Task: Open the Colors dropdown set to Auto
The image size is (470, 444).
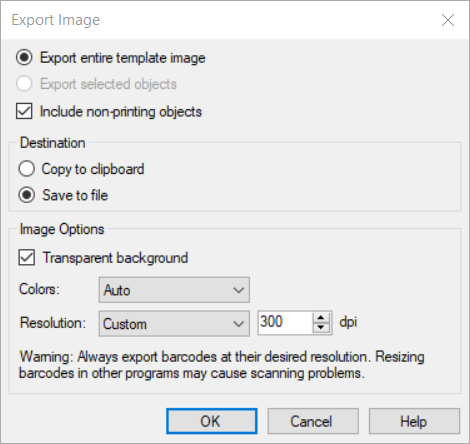Action: tap(174, 290)
